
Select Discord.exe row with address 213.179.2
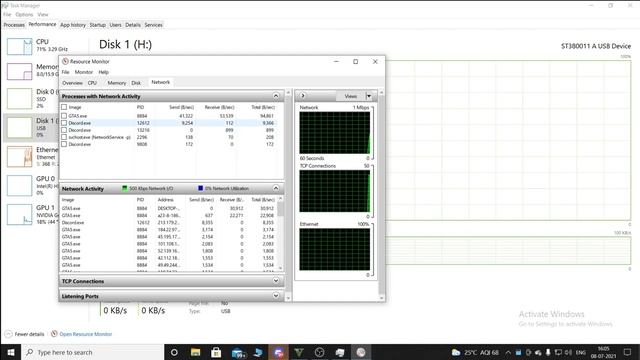point(169,223)
